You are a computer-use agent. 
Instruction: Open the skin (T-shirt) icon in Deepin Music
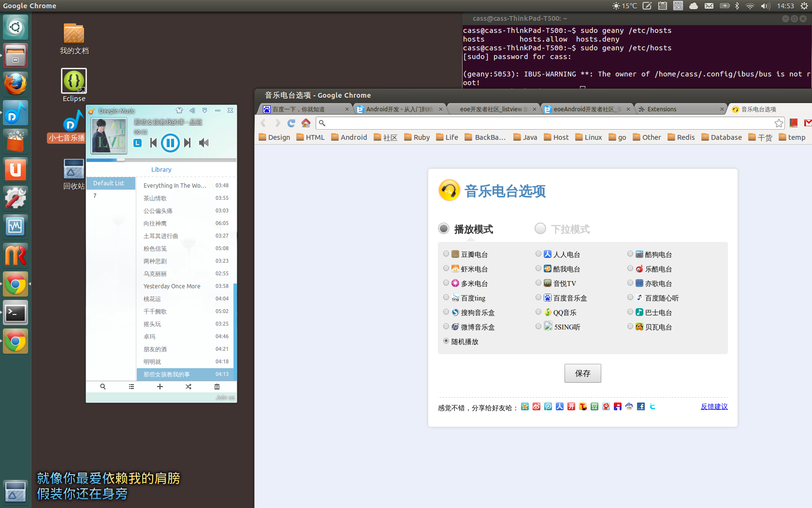point(179,110)
